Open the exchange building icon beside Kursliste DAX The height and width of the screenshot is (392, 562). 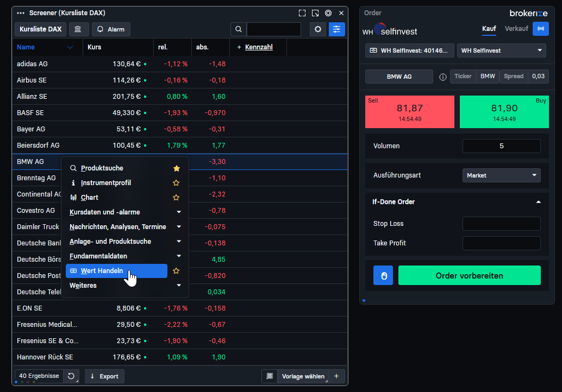tap(78, 29)
